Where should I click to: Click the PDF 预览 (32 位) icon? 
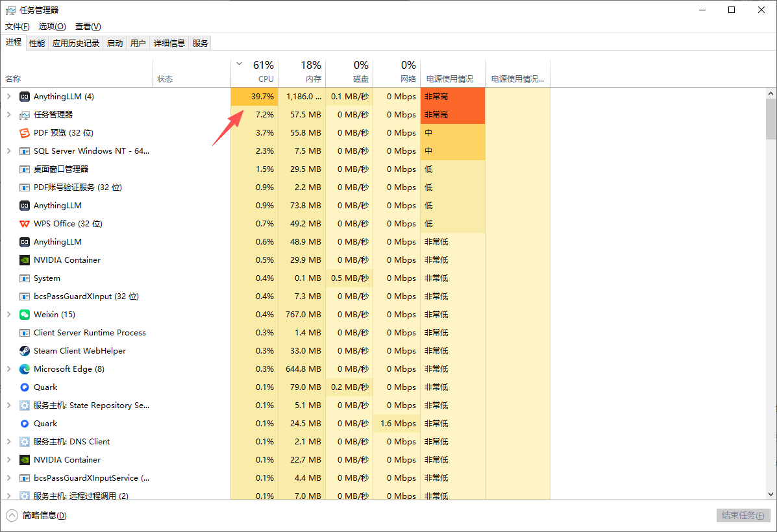coord(24,133)
